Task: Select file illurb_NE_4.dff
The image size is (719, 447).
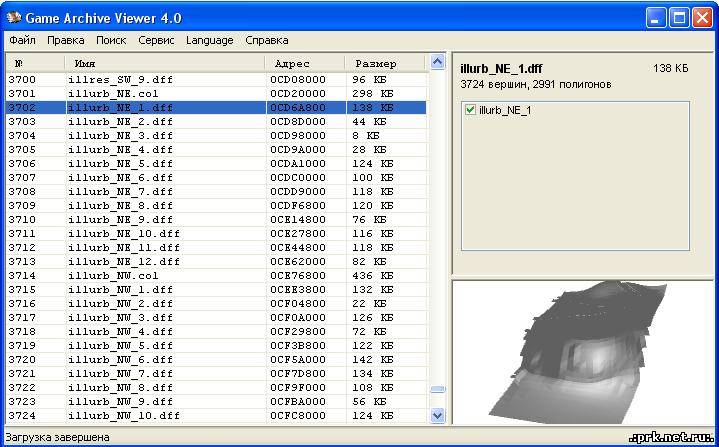Action: click(x=121, y=149)
